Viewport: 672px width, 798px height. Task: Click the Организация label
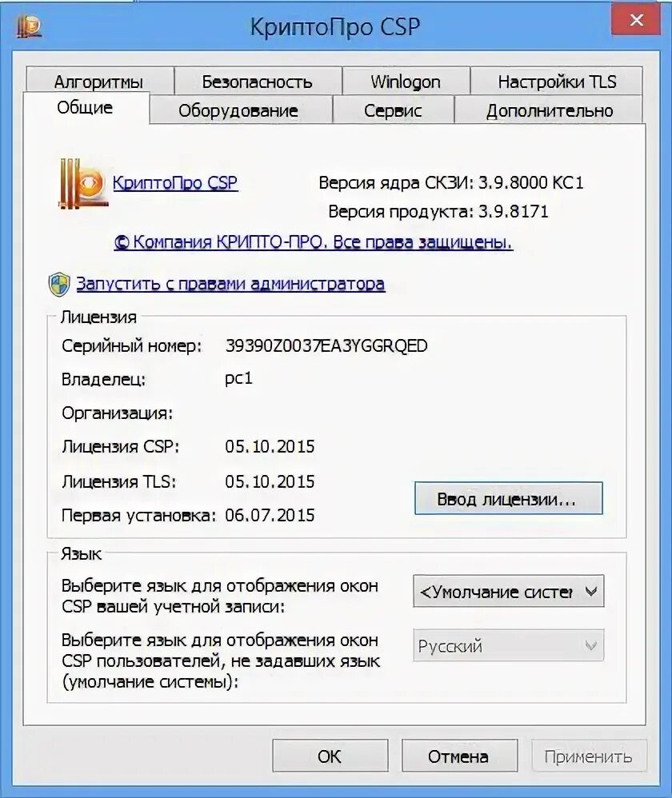118,413
